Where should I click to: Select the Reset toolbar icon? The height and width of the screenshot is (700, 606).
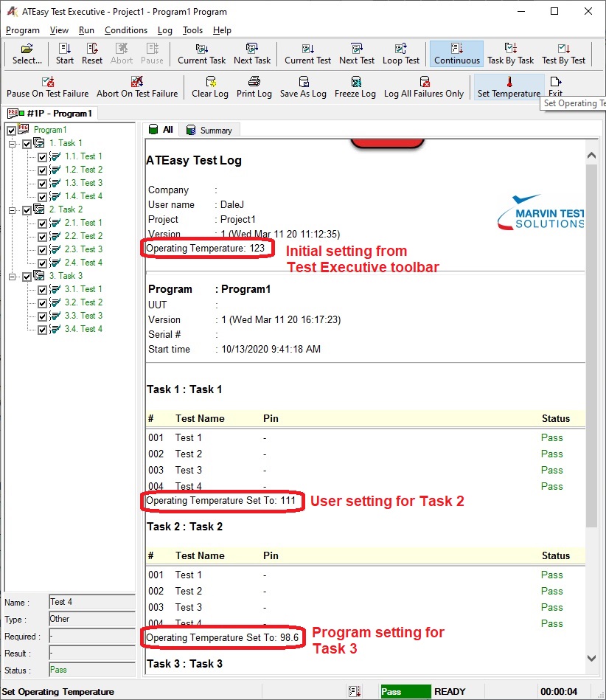[x=91, y=52]
